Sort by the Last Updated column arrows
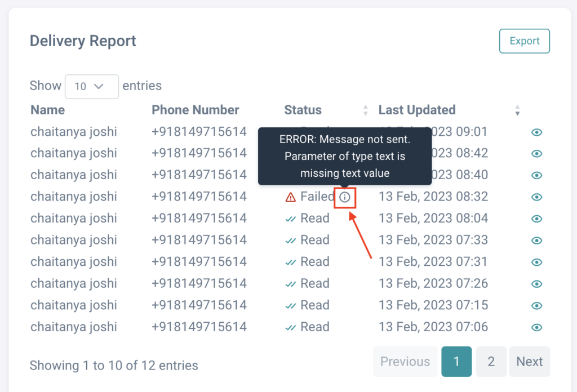 tap(517, 110)
